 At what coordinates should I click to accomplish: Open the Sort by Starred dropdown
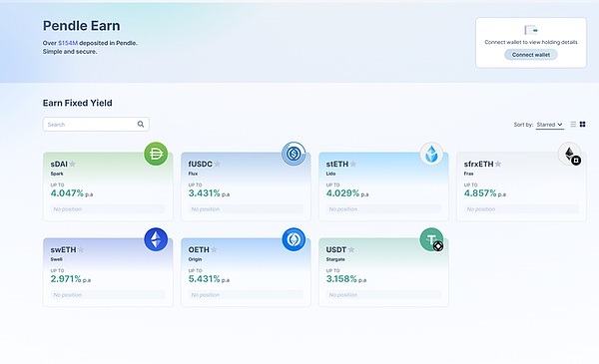550,125
